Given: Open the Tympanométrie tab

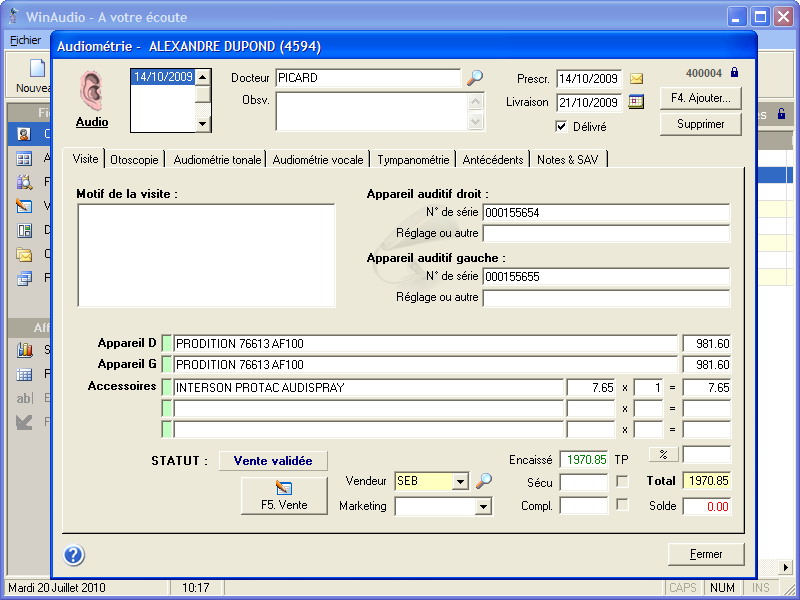Looking at the screenshot, I should click(x=413, y=160).
